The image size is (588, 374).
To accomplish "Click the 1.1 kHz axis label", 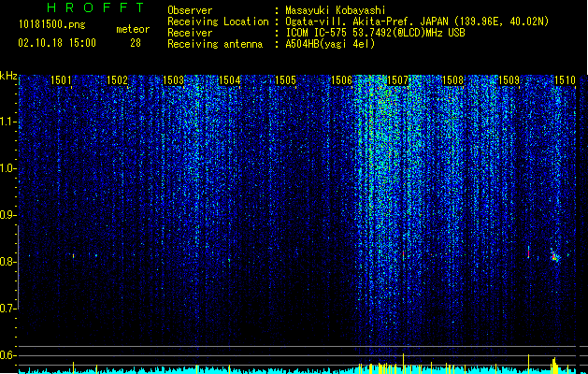I will click(x=7, y=122).
